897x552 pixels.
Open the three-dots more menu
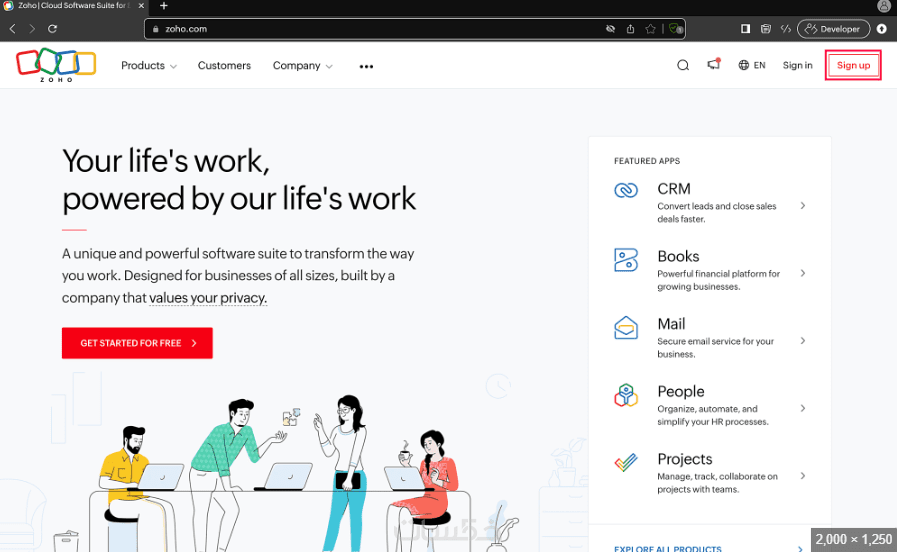(366, 66)
